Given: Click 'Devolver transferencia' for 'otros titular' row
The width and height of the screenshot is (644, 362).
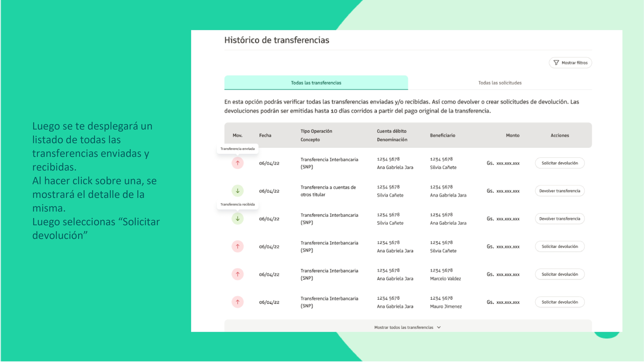Looking at the screenshot, I should pyautogui.click(x=560, y=191).
